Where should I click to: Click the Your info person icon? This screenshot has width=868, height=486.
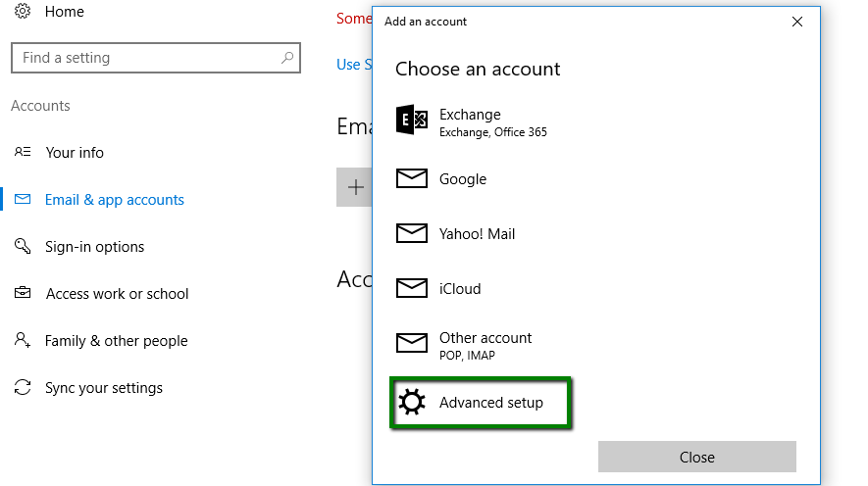[x=23, y=152]
